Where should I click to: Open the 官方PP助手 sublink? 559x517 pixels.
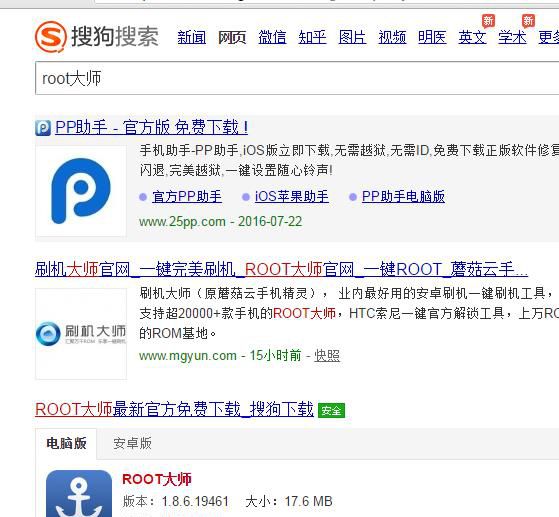[187, 197]
